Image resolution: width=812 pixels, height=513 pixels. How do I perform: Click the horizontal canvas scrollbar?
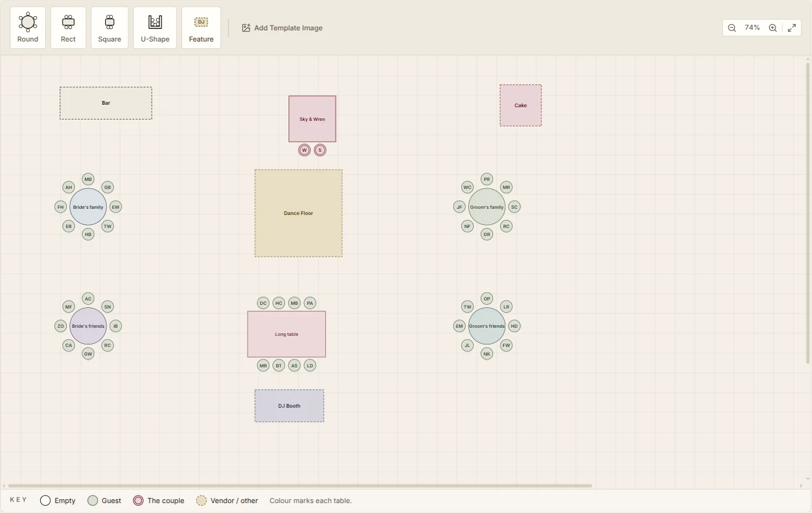point(300,486)
